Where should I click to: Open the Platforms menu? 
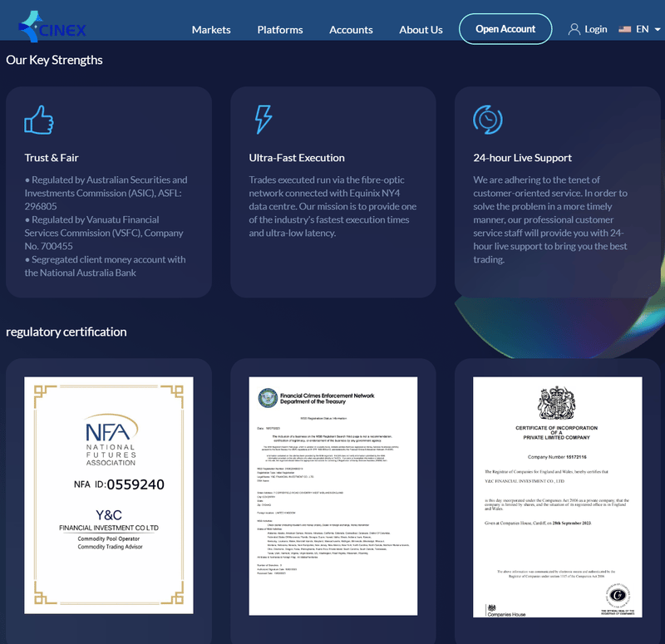pyautogui.click(x=280, y=30)
